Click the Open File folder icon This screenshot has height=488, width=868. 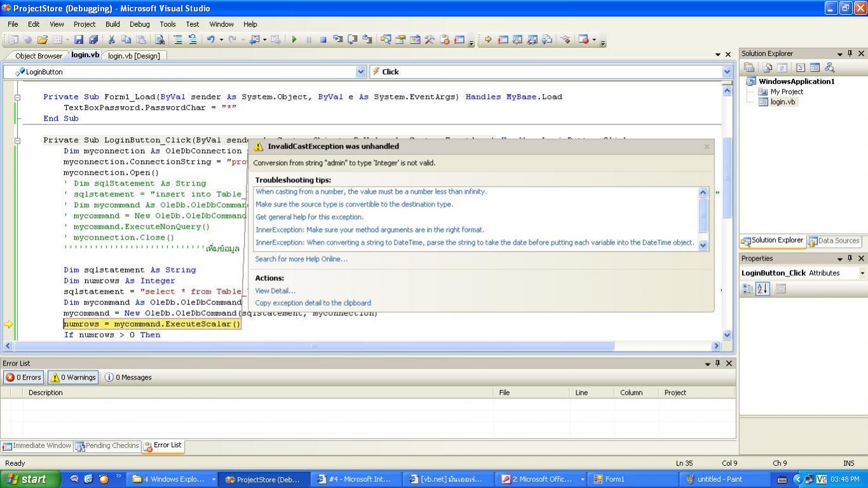click(x=43, y=39)
